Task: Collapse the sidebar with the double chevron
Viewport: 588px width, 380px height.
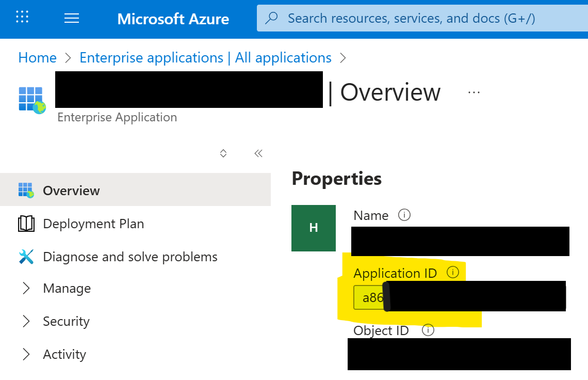Action: pos(258,153)
